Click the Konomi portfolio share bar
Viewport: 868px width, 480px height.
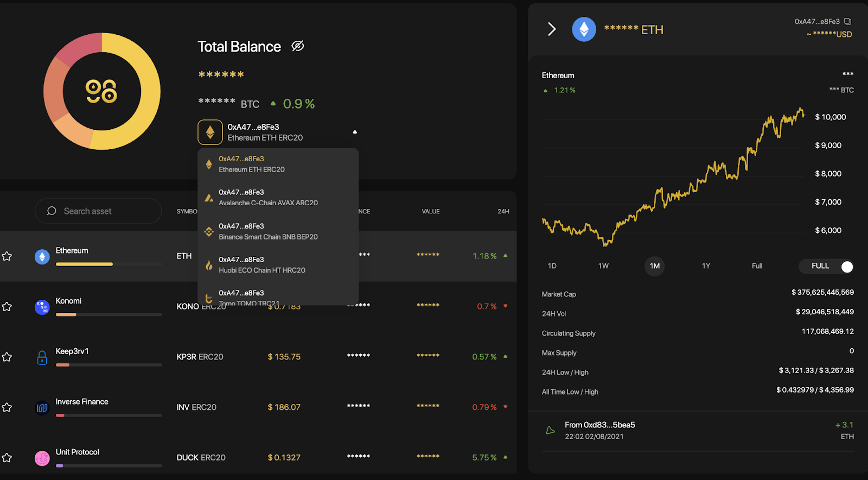coord(108,314)
